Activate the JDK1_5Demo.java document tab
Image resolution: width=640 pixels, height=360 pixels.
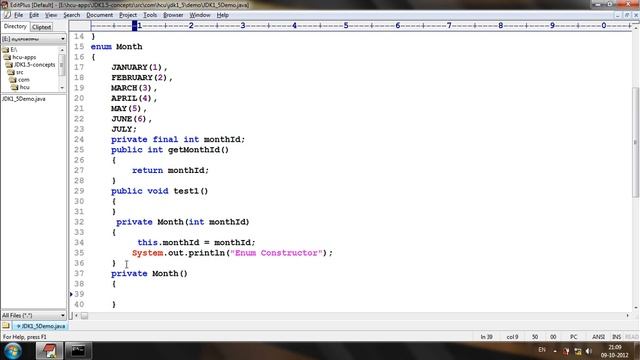40,326
